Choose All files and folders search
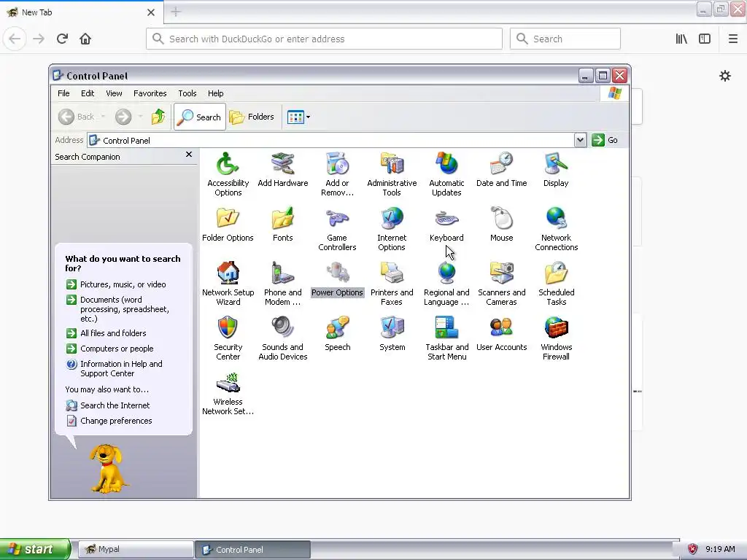 click(107, 333)
